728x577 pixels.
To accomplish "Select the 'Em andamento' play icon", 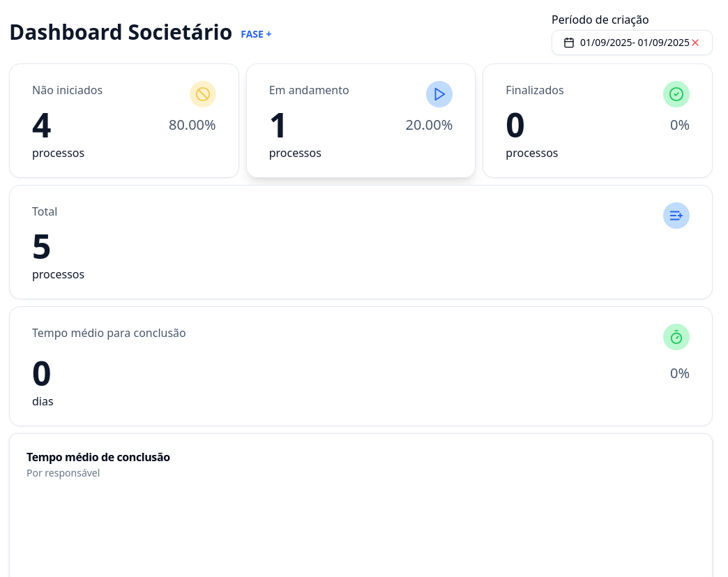I will click(439, 94).
